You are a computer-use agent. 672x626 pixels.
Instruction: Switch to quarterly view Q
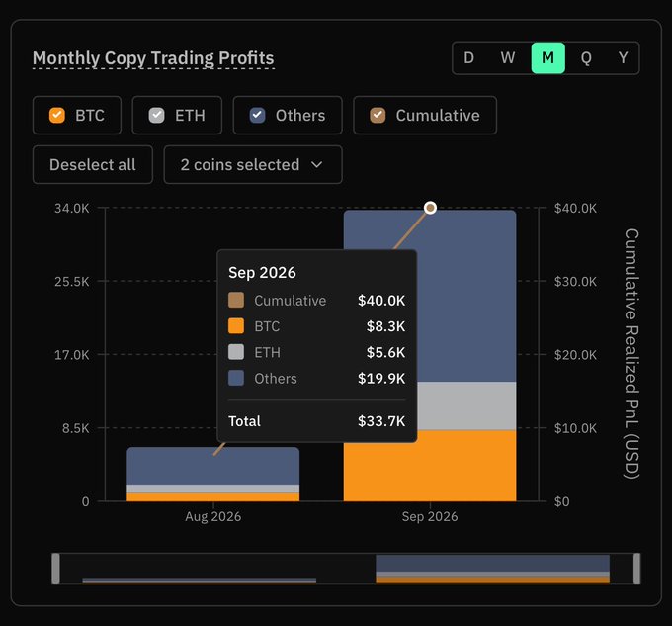point(586,58)
